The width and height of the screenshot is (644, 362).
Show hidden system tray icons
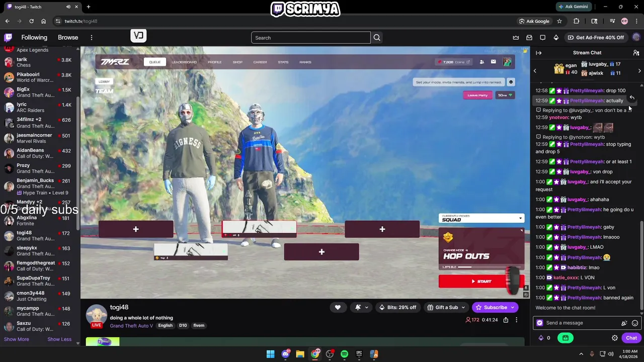581,354
